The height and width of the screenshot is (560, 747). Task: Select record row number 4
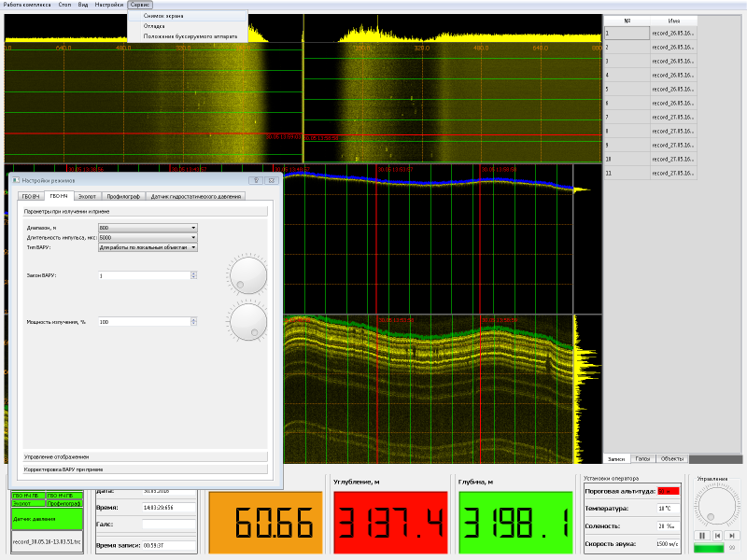(x=651, y=76)
